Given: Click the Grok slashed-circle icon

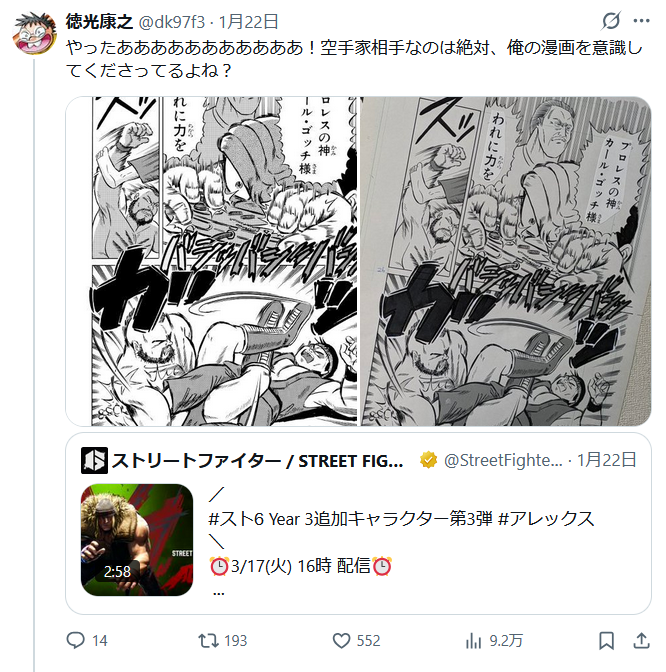Looking at the screenshot, I should [611, 21].
